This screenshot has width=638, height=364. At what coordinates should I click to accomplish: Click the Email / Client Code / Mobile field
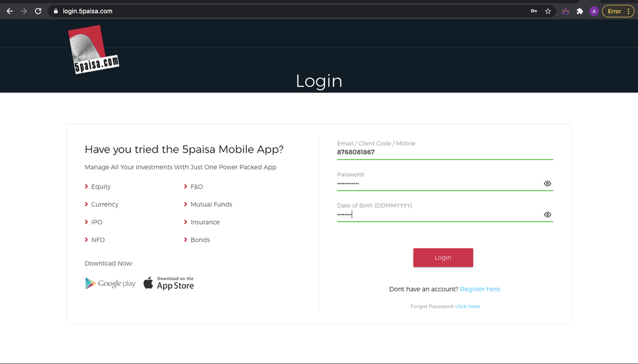(x=445, y=153)
